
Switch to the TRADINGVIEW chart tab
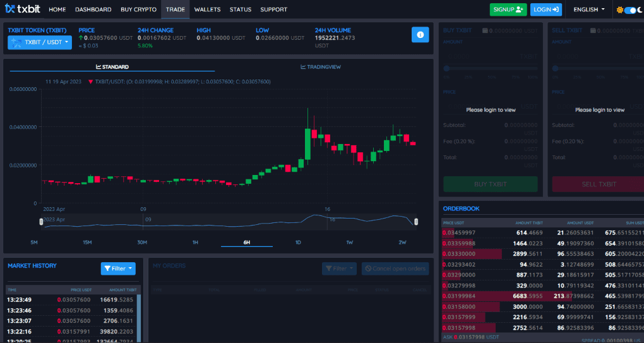[x=321, y=66]
